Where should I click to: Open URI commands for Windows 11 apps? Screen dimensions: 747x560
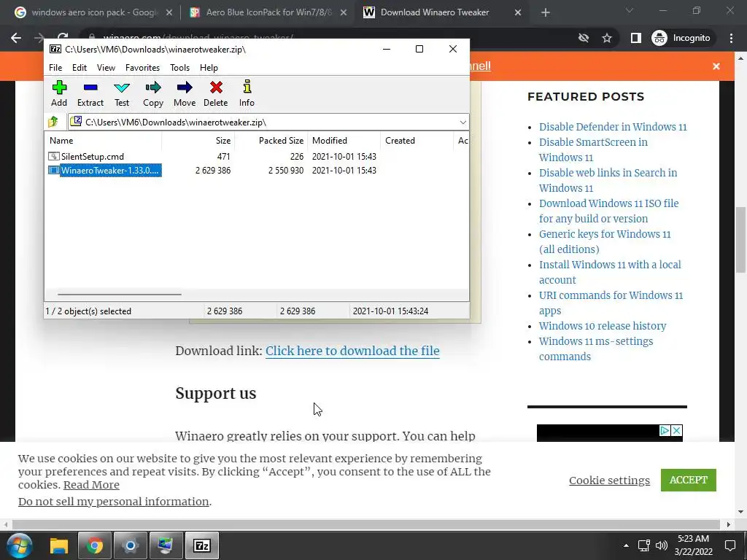pos(611,303)
